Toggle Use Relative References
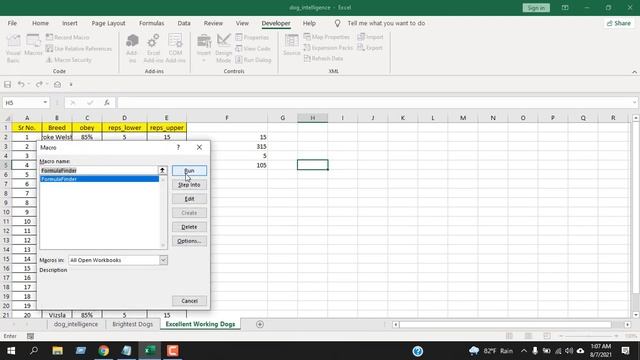 pyautogui.click(x=79, y=49)
